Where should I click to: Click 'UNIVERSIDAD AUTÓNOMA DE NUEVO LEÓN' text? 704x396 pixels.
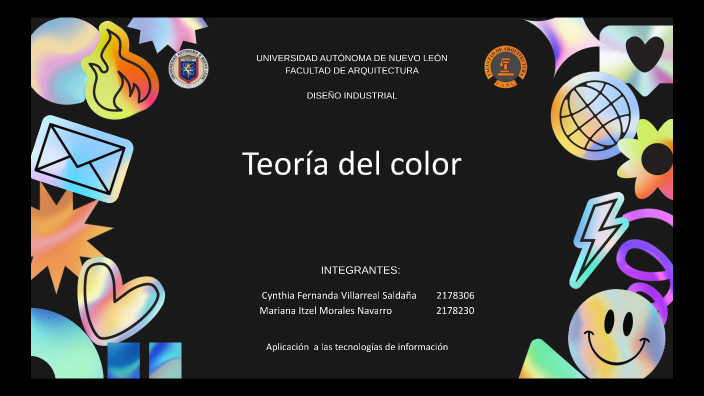(352, 58)
